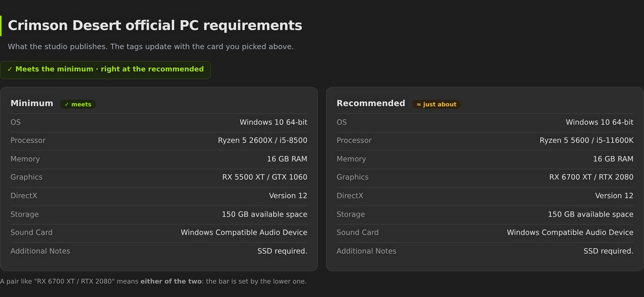
Task: Click the 'Meets the minimum' status badge
Action: [105, 69]
